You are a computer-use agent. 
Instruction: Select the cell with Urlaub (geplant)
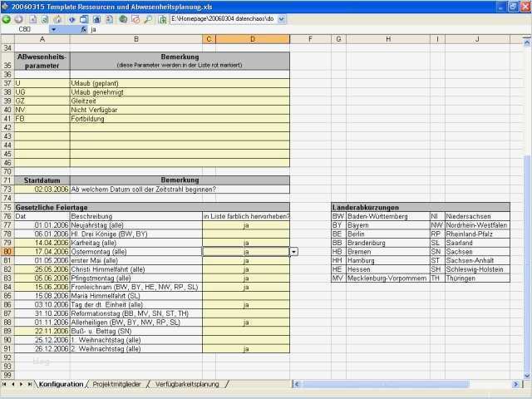pyautogui.click(x=180, y=83)
